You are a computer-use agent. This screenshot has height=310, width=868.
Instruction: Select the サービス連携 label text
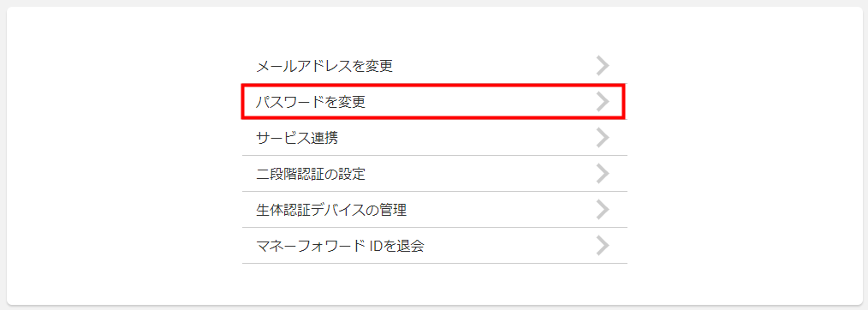tap(297, 139)
